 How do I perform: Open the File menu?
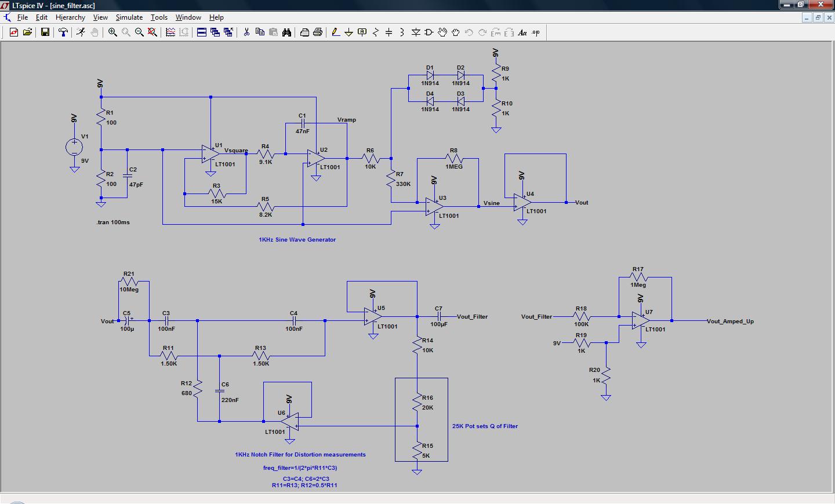click(x=23, y=17)
